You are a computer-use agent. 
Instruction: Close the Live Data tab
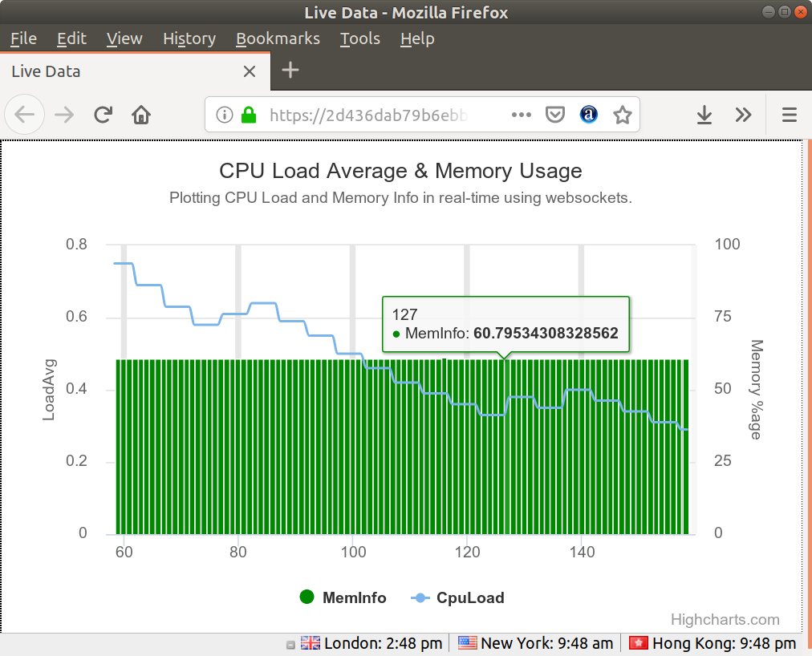pyautogui.click(x=250, y=71)
